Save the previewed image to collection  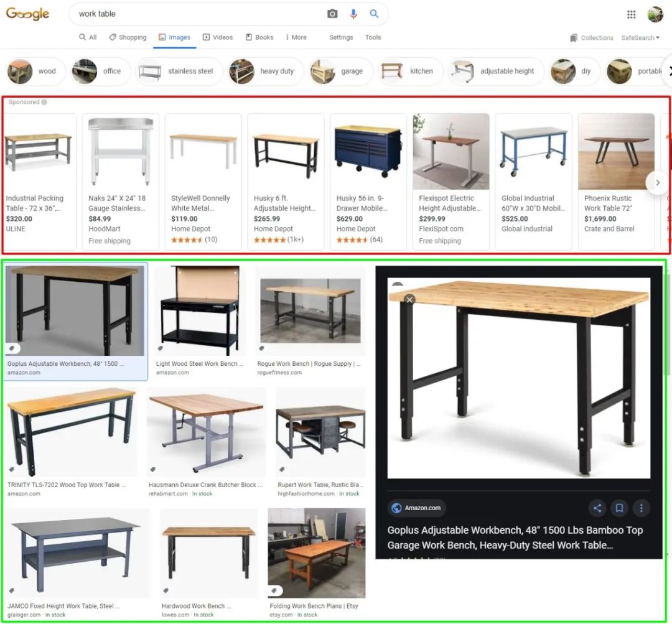(619, 508)
